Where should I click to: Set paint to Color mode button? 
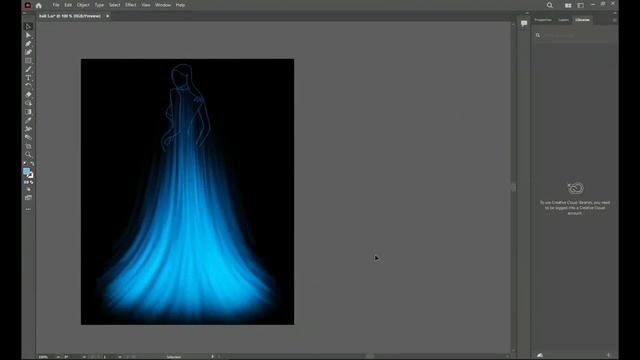click(x=26, y=182)
